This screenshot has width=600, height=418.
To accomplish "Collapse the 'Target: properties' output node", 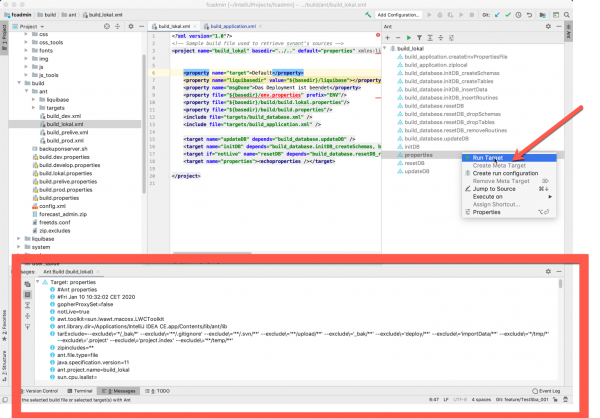I will point(38,283).
